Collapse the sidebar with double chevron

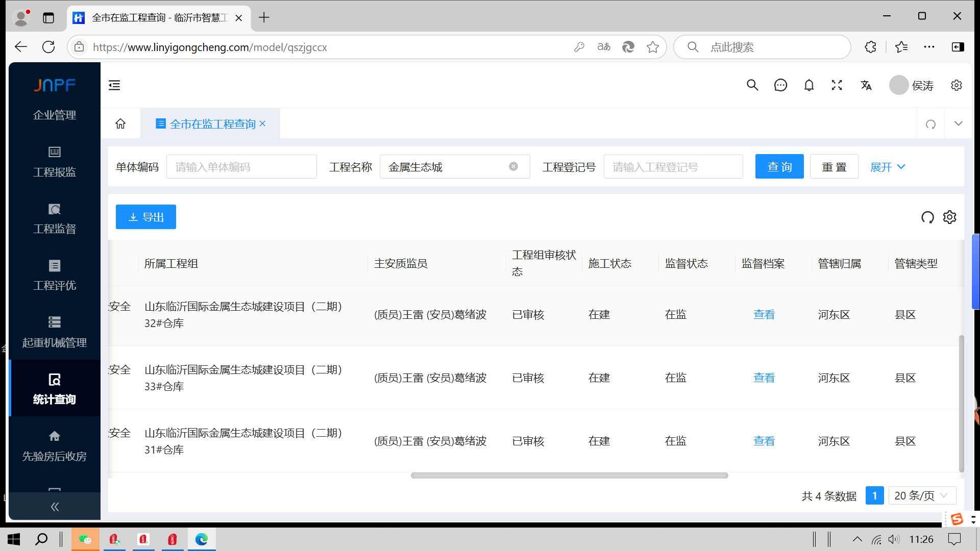[x=55, y=507]
